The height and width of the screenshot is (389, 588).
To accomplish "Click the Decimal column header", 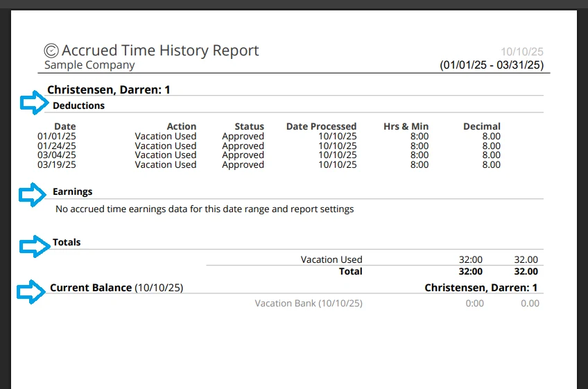I will point(482,126).
